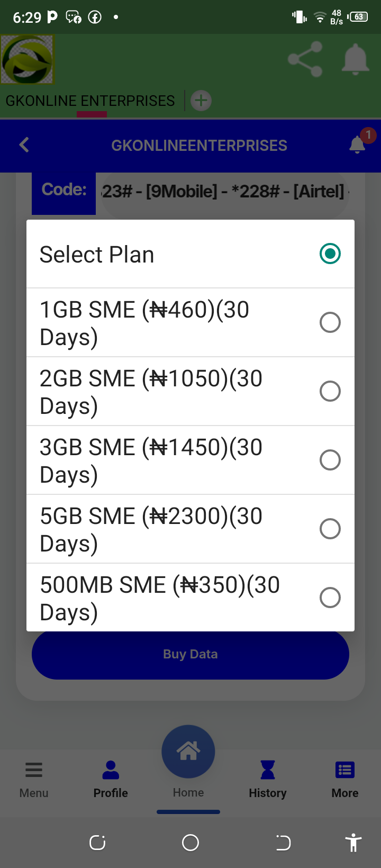
Task: Tap the plus icon beside GKONLINE ENTERPRISES
Action: [x=201, y=101]
